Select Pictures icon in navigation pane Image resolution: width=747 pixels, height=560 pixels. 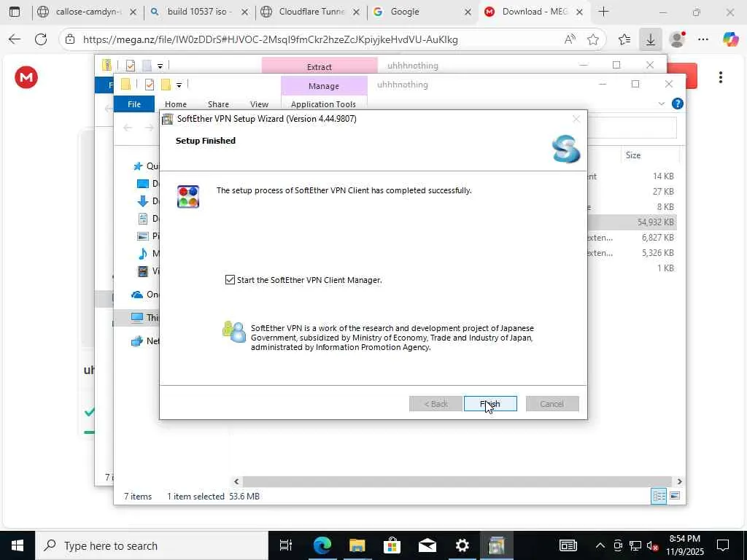pos(143,236)
